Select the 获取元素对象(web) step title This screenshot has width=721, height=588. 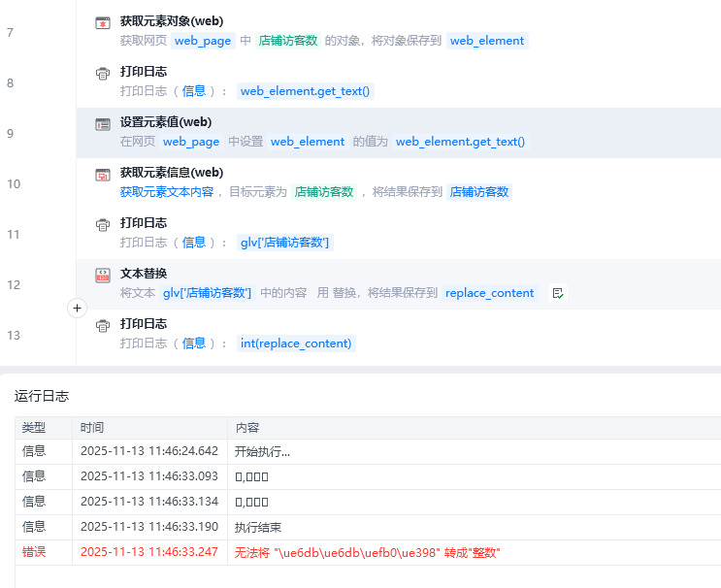click(172, 21)
